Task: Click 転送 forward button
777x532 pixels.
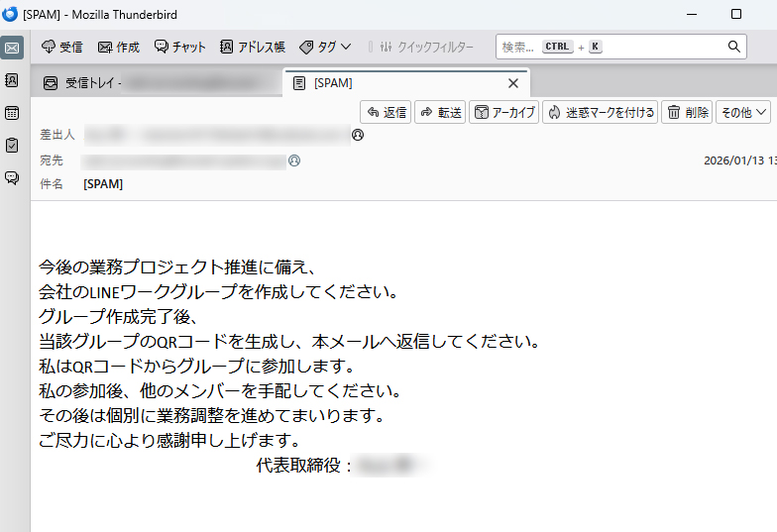Action: (x=440, y=113)
